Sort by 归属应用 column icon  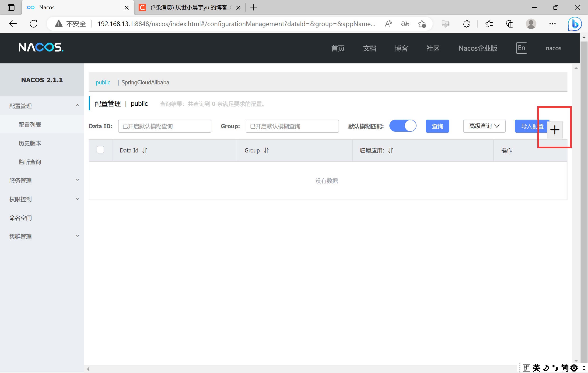point(391,150)
